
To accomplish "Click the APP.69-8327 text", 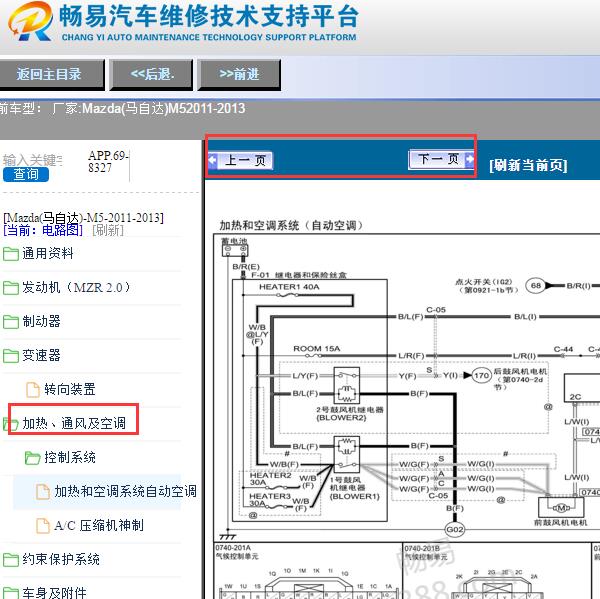I will [108, 162].
